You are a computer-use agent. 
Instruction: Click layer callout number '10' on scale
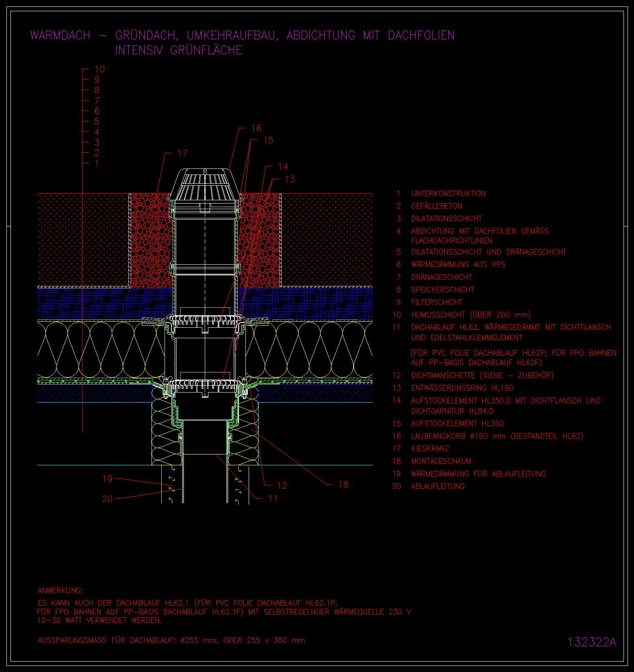(x=100, y=69)
